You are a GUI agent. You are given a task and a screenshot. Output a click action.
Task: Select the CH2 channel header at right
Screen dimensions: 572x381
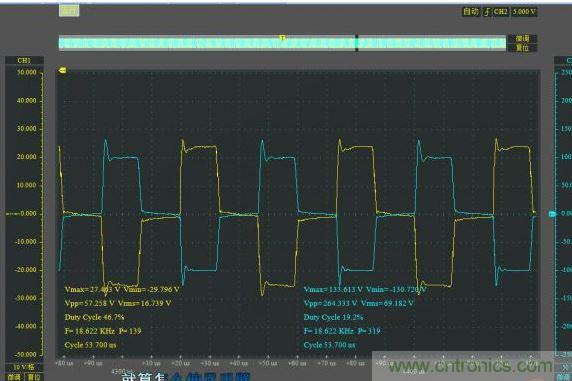[563, 61]
